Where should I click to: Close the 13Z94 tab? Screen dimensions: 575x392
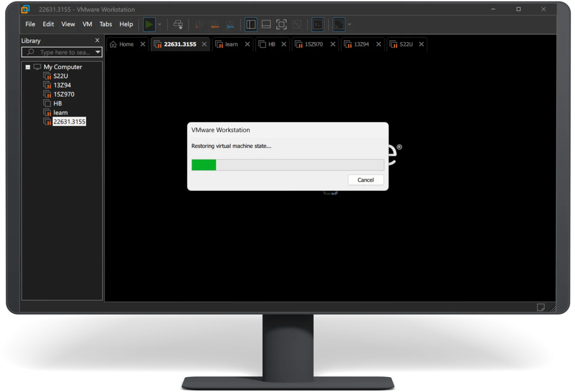pos(378,44)
